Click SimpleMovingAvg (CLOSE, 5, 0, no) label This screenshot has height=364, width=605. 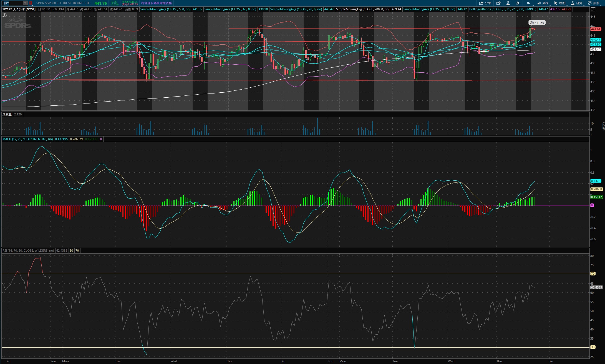[x=165, y=9]
